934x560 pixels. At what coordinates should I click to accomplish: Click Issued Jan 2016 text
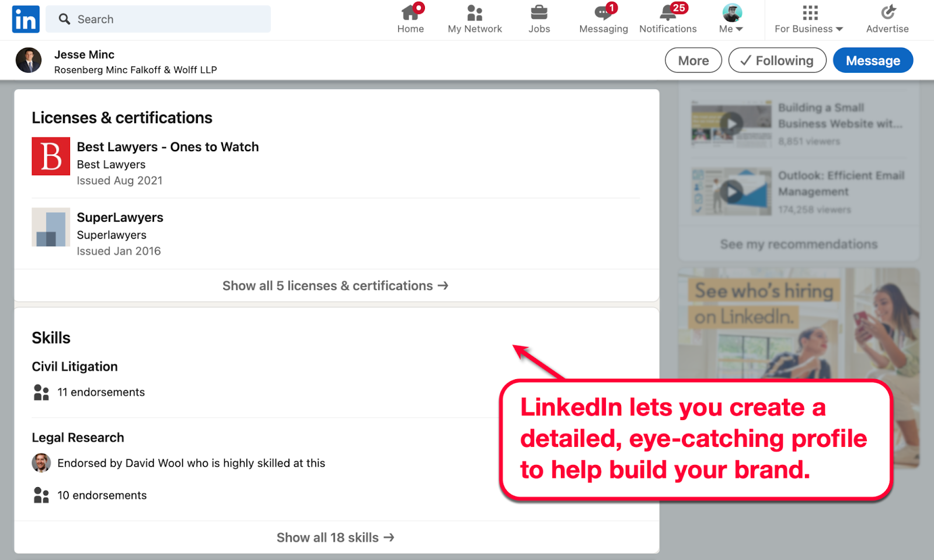119,251
